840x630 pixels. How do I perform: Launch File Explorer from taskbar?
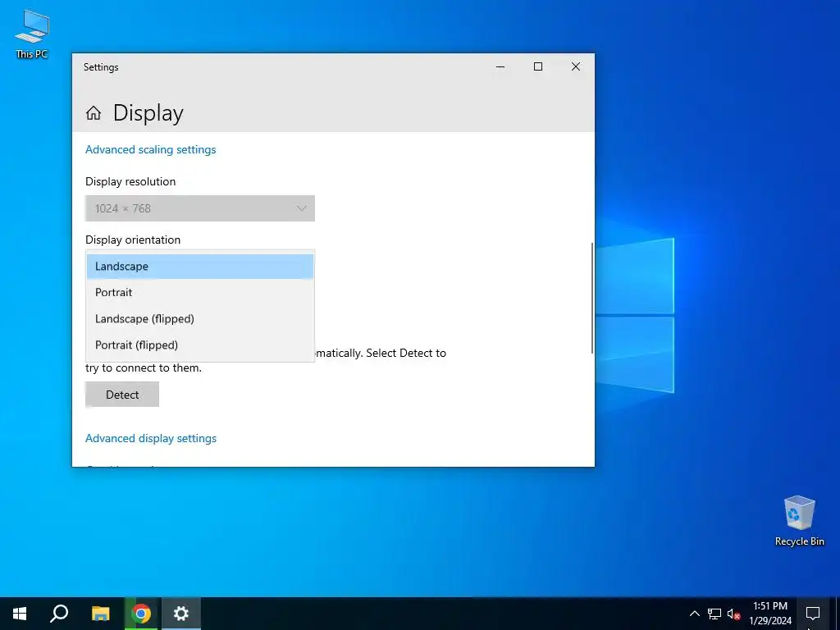(x=100, y=614)
